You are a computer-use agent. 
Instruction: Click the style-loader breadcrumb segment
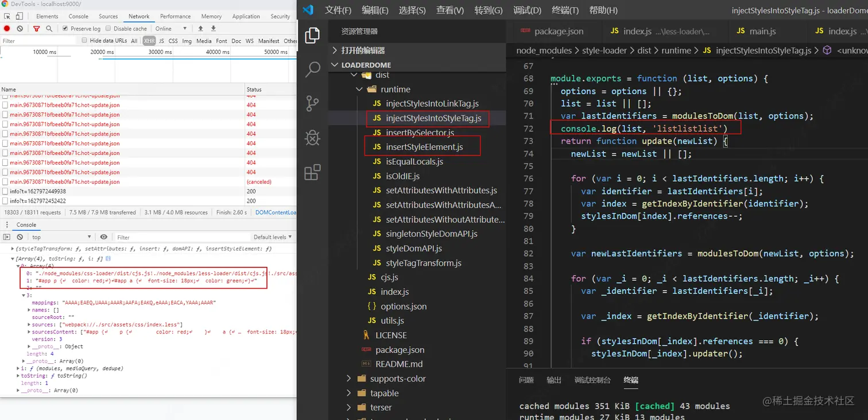604,50
